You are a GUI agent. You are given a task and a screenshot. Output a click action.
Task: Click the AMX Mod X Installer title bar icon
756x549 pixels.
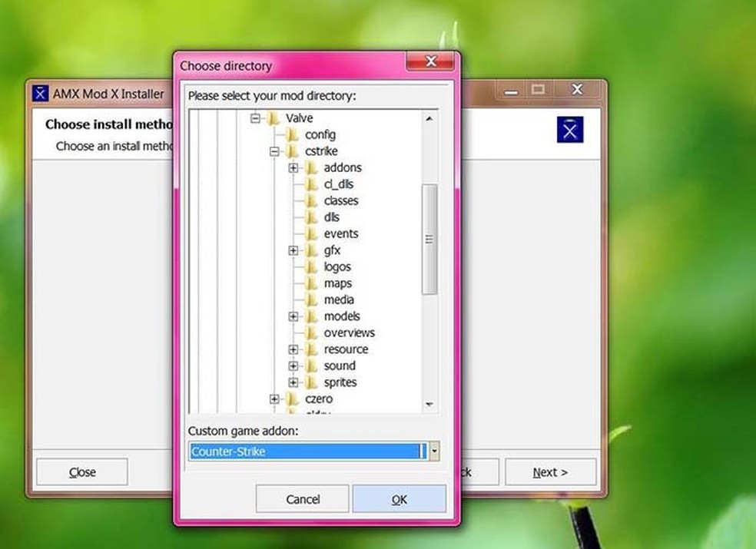point(40,93)
